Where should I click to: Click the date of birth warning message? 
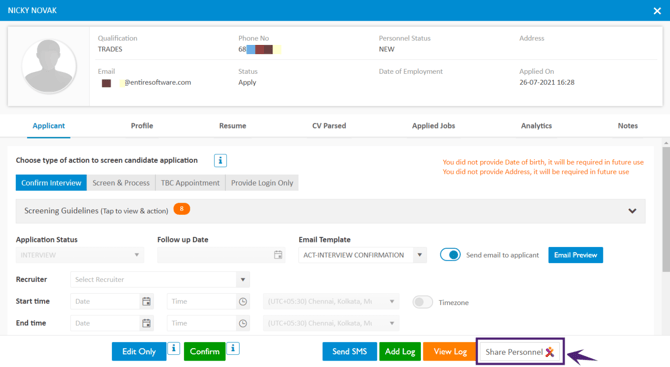click(x=543, y=162)
